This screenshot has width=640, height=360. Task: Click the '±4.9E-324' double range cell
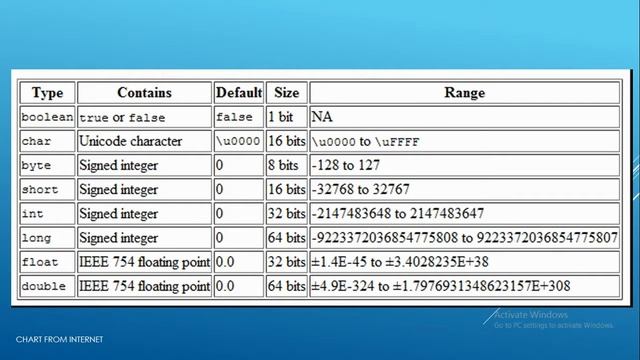pos(464,286)
